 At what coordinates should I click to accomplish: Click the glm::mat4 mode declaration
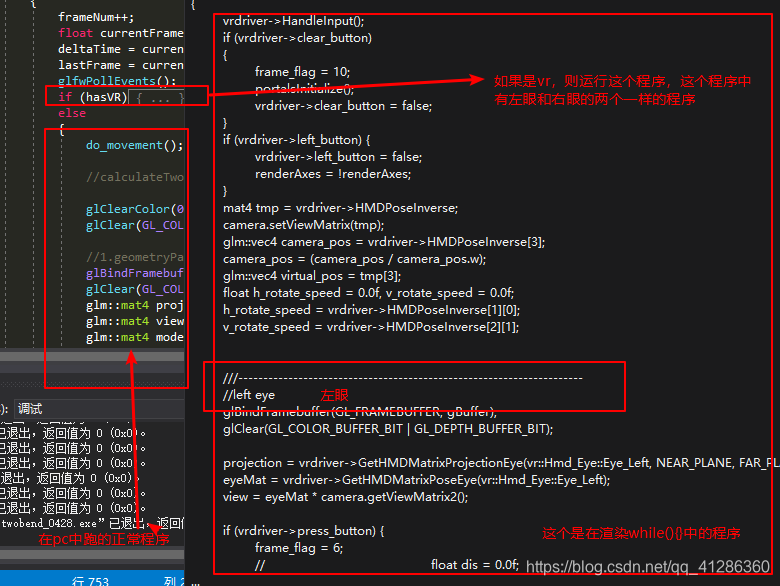point(135,337)
